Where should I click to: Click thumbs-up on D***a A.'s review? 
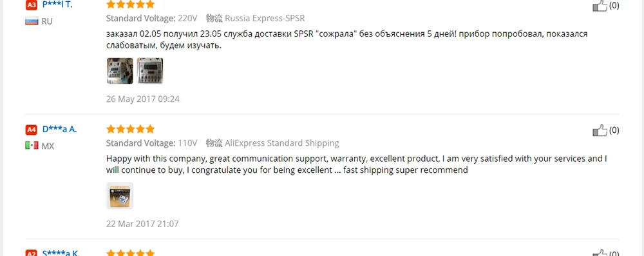pos(600,130)
